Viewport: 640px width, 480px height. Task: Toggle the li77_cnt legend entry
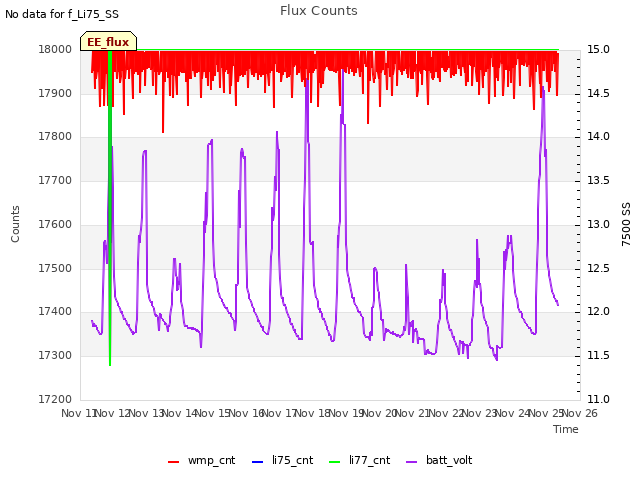(360, 461)
